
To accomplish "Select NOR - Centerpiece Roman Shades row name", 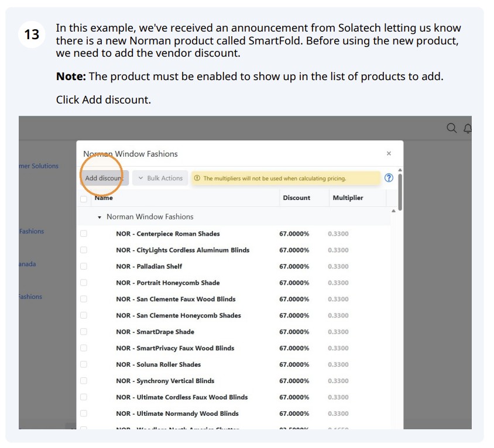I will coord(168,233).
